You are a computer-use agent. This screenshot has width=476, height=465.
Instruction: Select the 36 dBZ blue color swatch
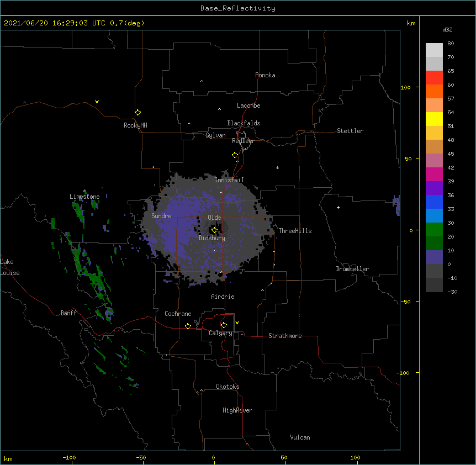click(x=434, y=202)
